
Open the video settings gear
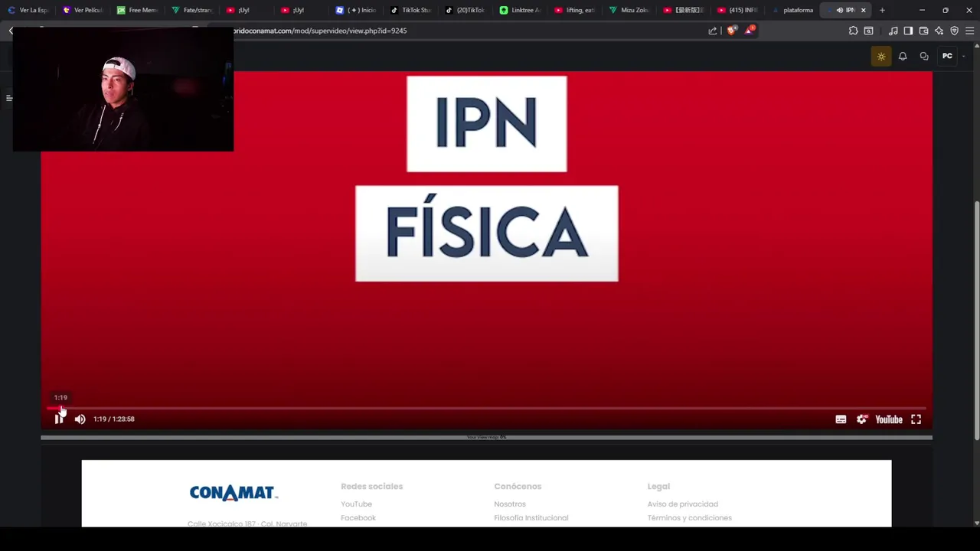(x=862, y=419)
